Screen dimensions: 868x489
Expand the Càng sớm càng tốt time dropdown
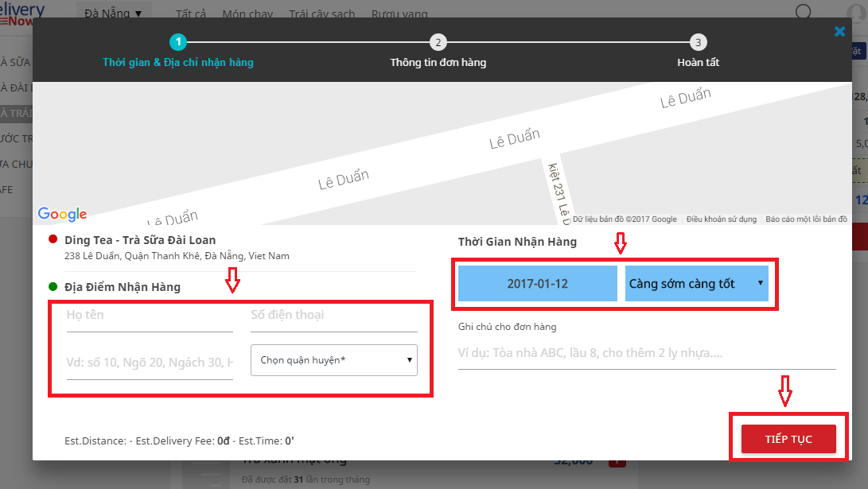point(696,284)
